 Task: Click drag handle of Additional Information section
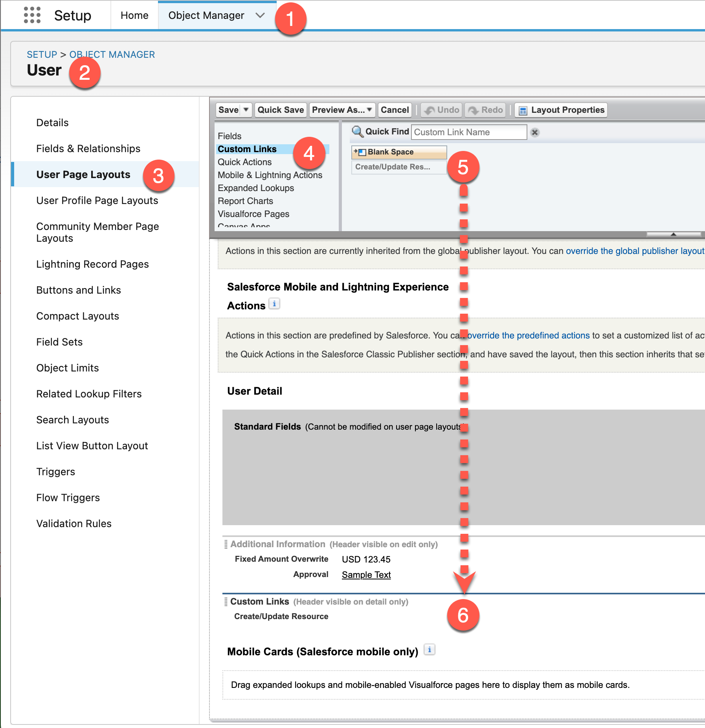(226, 544)
